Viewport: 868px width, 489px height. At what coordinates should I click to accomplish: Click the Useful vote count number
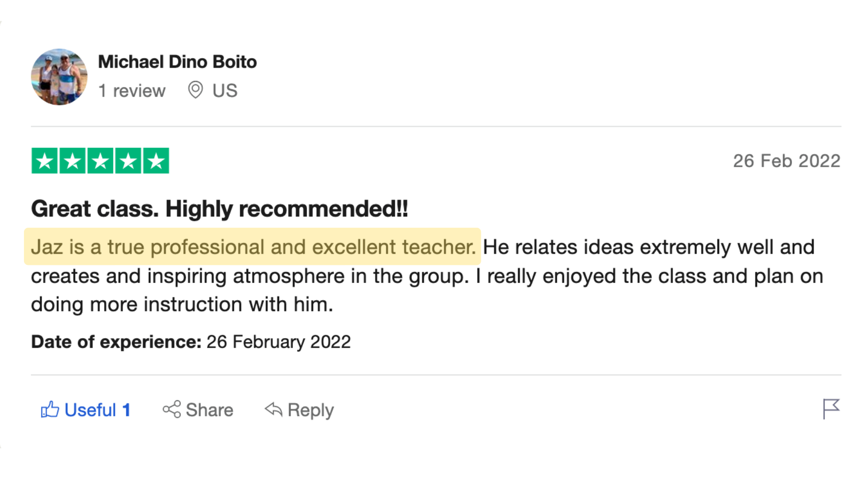(x=126, y=410)
